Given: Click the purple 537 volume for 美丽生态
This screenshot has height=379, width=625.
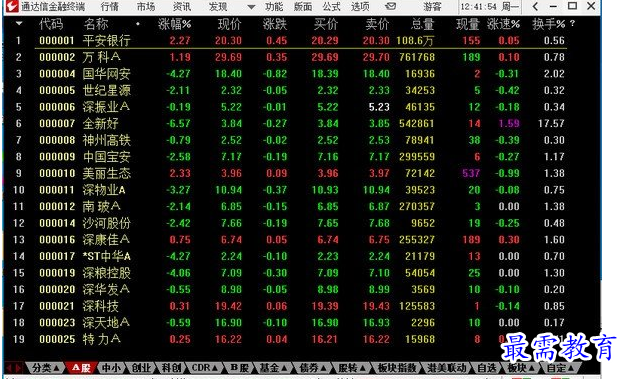Looking at the screenshot, I should click(x=471, y=173).
